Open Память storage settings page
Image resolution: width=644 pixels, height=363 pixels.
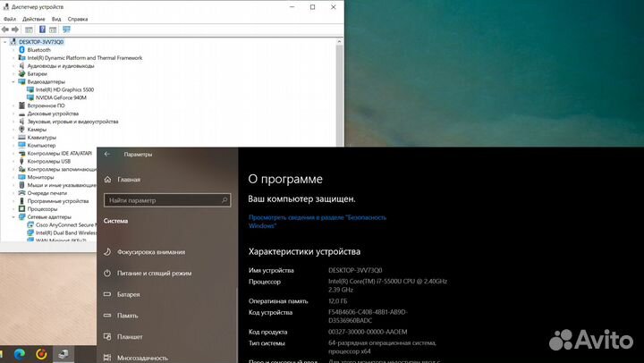[x=127, y=316]
